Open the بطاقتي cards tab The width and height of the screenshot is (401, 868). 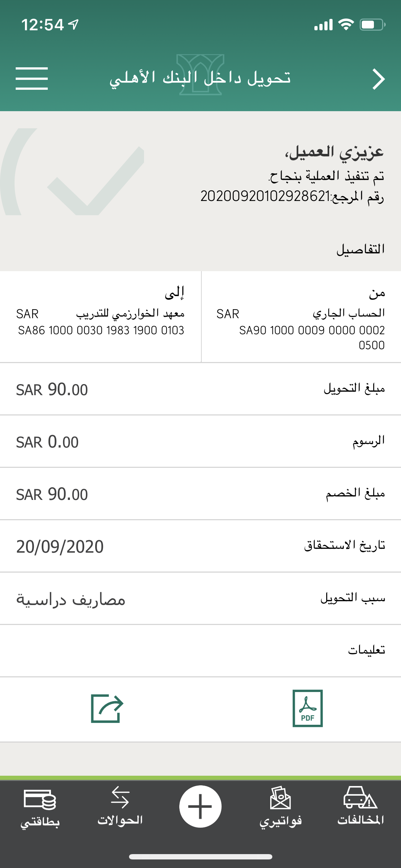tap(40, 808)
